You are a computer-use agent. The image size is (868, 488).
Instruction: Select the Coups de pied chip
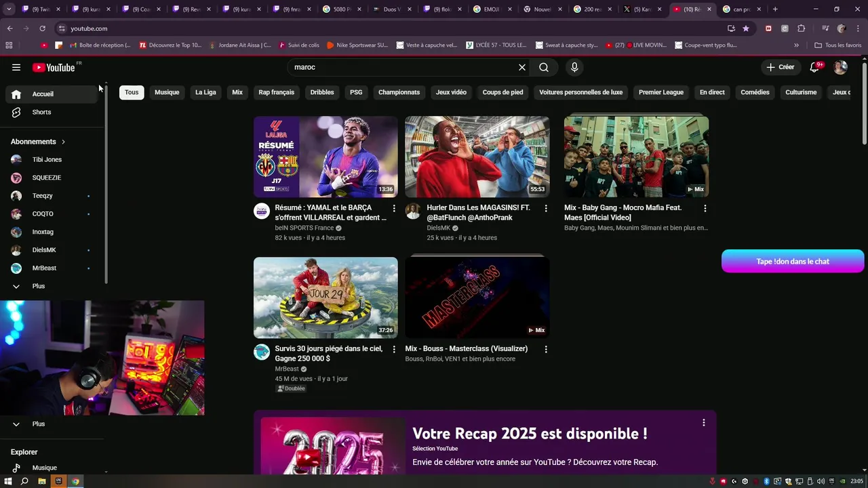tap(502, 92)
